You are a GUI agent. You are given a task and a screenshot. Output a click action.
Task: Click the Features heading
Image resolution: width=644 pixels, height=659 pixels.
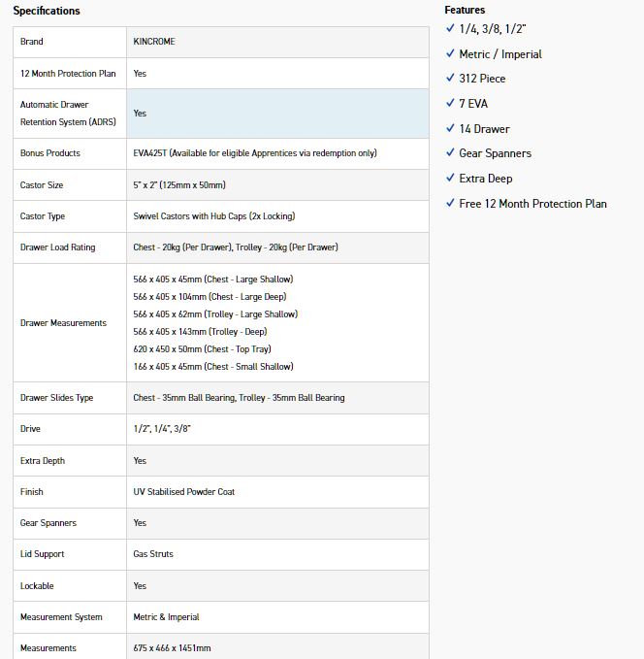pyautogui.click(x=465, y=10)
